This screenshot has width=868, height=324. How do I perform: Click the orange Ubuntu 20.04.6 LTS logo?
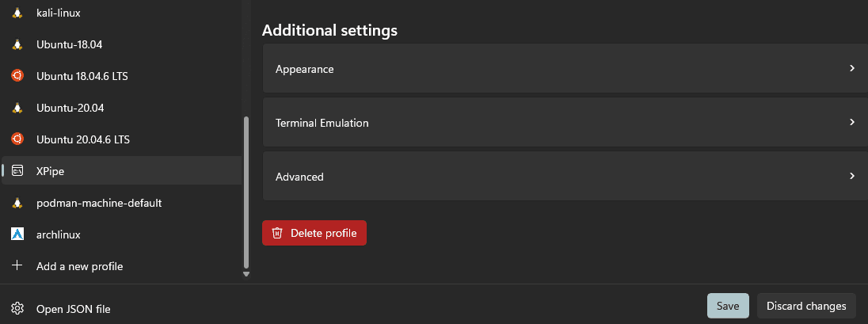tap(17, 139)
